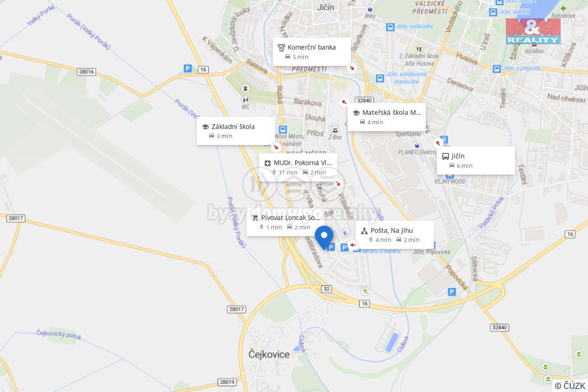This screenshot has height=392, width=588.
Task: Click red arrow marker beside Pošta card
Action: click(353, 245)
